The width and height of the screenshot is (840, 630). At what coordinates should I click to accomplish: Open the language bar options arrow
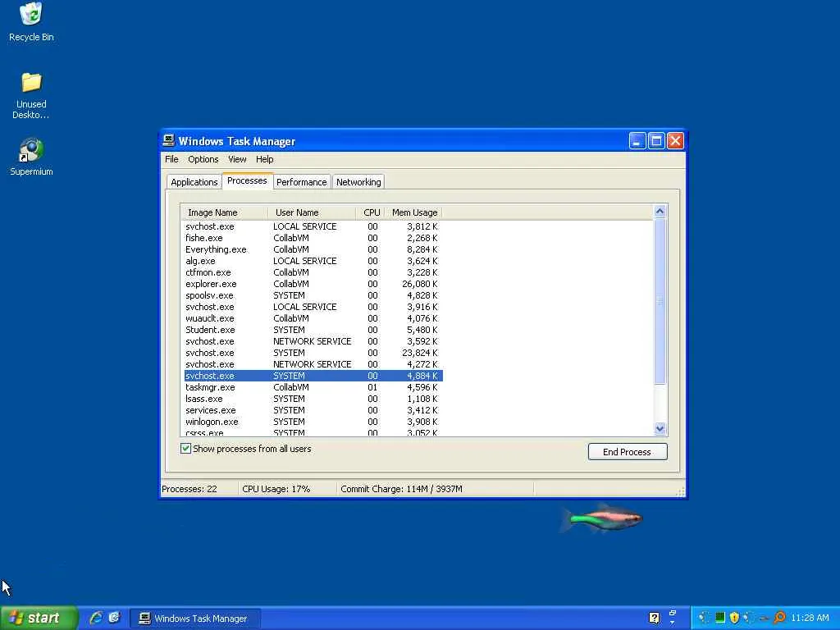[x=673, y=623]
